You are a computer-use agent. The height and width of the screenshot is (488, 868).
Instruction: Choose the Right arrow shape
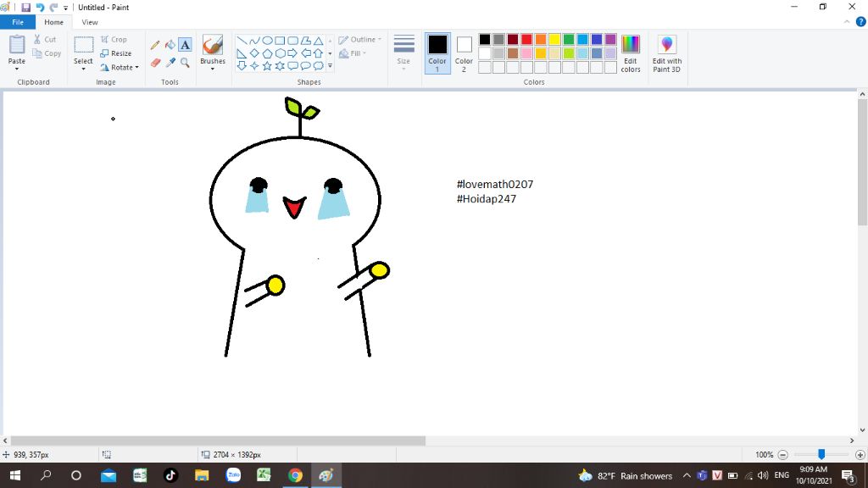[x=292, y=53]
